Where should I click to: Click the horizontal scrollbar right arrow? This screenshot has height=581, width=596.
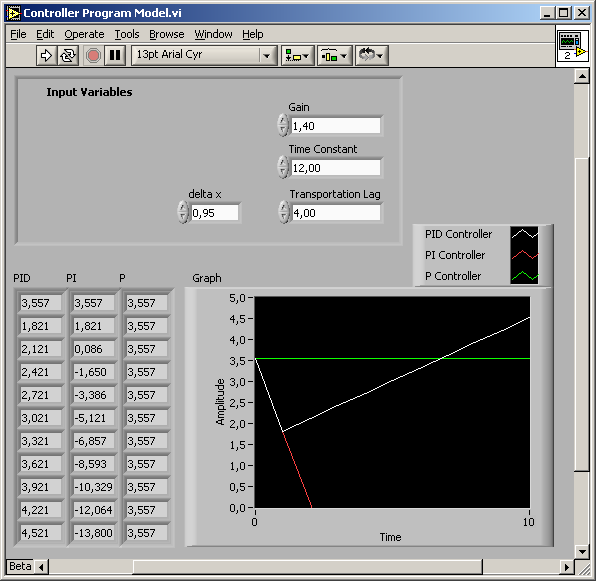[567, 567]
